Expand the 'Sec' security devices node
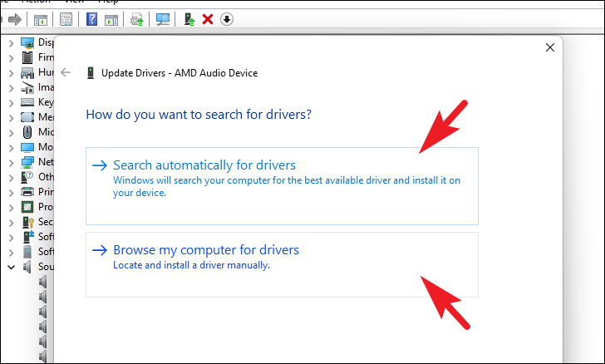The image size is (605, 364). [11, 223]
